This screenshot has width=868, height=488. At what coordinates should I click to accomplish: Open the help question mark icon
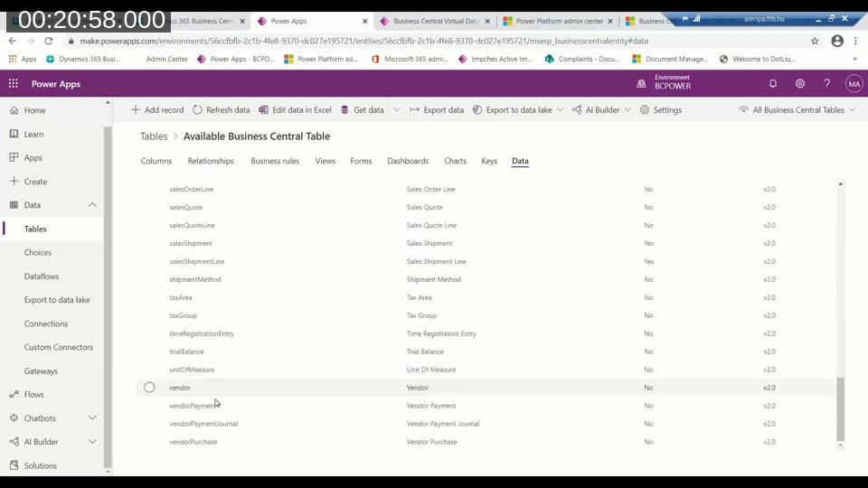point(826,83)
